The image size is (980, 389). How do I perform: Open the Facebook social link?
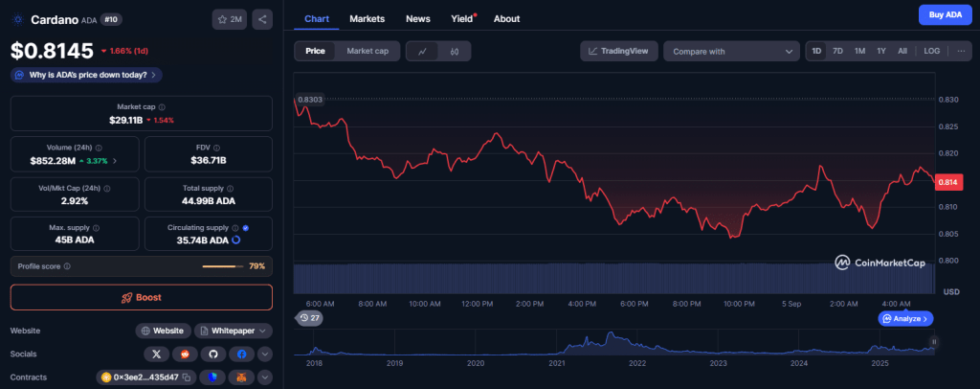241,354
